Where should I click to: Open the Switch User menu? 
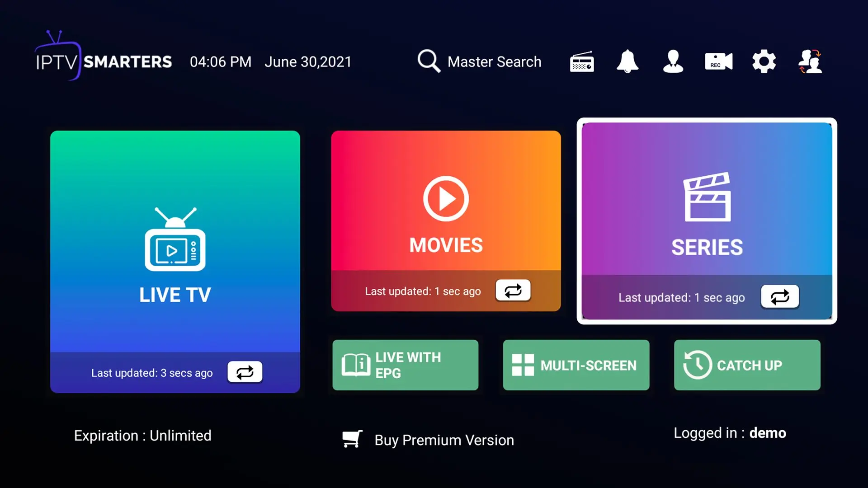(x=810, y=61)
